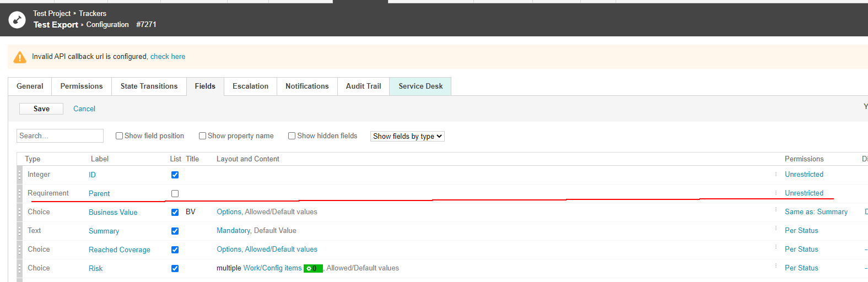Switch to the State Transitions tab
This screenshot has height=282, width=868.
point(149,86)
